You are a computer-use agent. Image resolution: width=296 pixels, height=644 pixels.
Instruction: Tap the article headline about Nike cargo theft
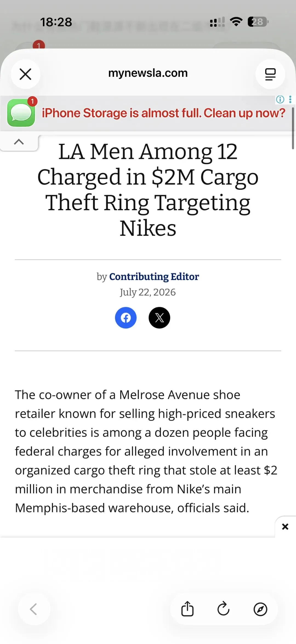pos(148,190)
